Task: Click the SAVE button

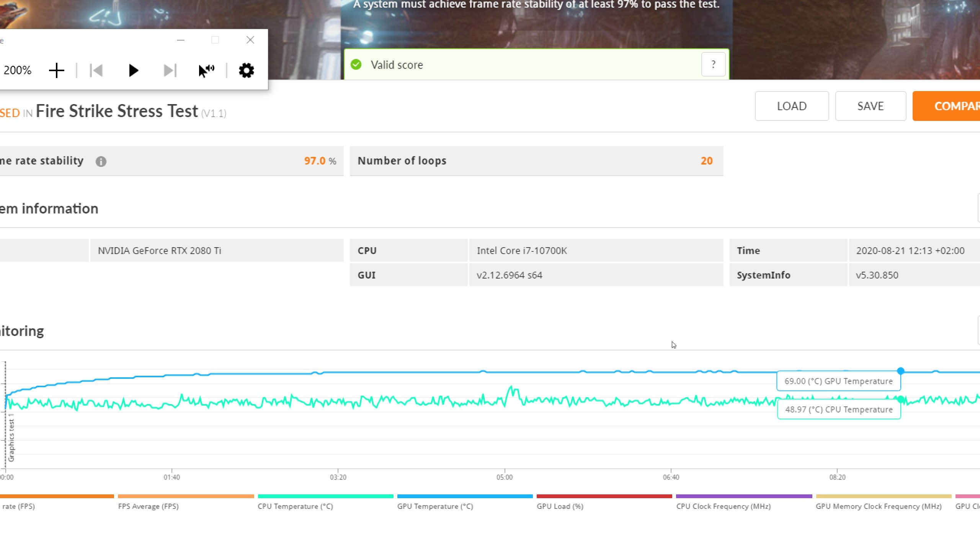Action: click(x=871, y=106)
